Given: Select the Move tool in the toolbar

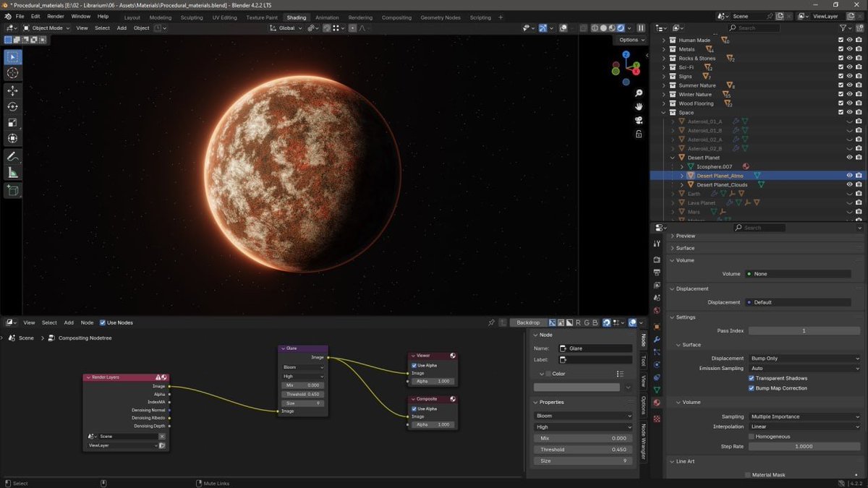Looking at the screenshot, I should coord(12,90).
